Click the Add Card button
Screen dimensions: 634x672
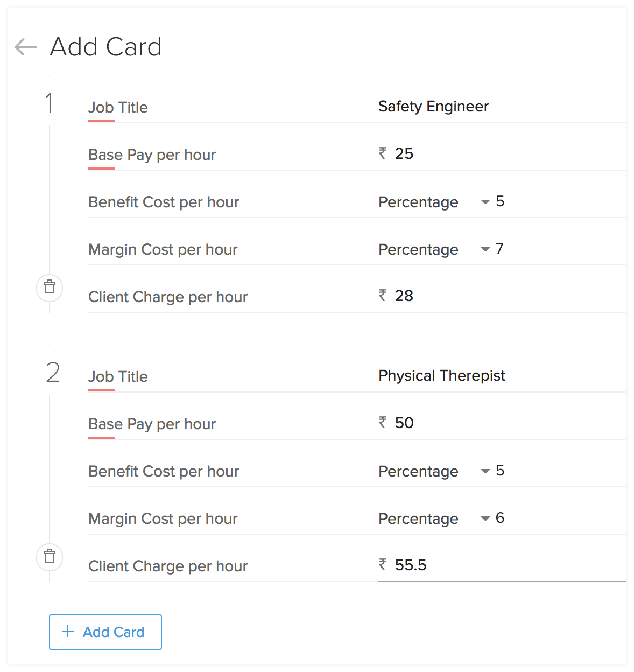pyautogui.click(x=105, y=632)
